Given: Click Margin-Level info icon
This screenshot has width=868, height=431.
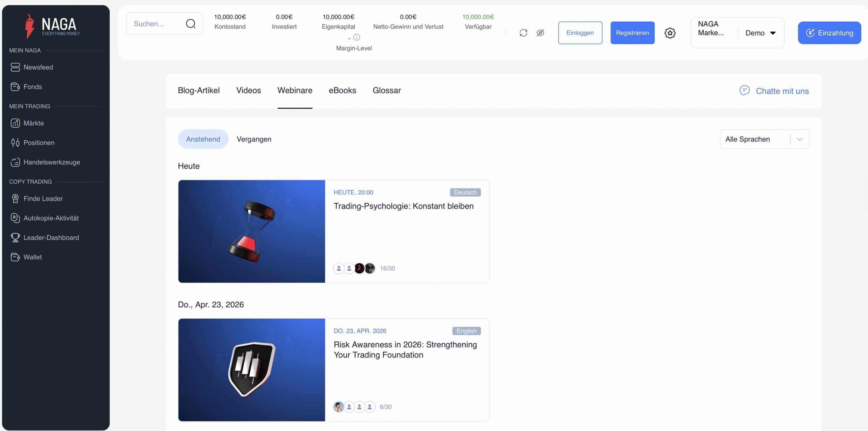Looking at the screenshot, I should [x=356, y=37].
